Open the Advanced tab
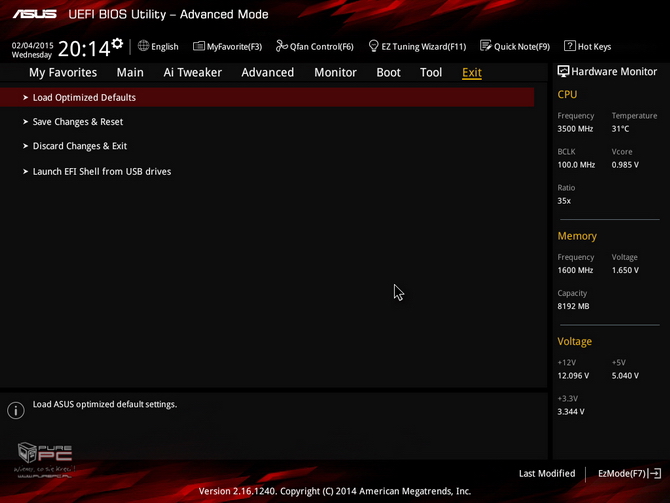The width and height of the screenshot is (670, 503). pyautogui.click(x=267, y=72)
